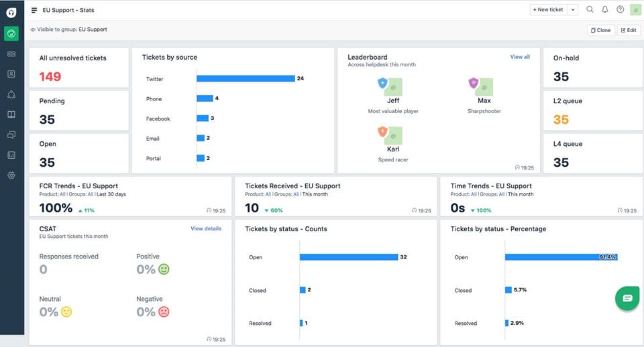The height and width of the screenshot is (347, 644).
Task: Open the user profile avatar menu
Action: [x=635, y=9]
